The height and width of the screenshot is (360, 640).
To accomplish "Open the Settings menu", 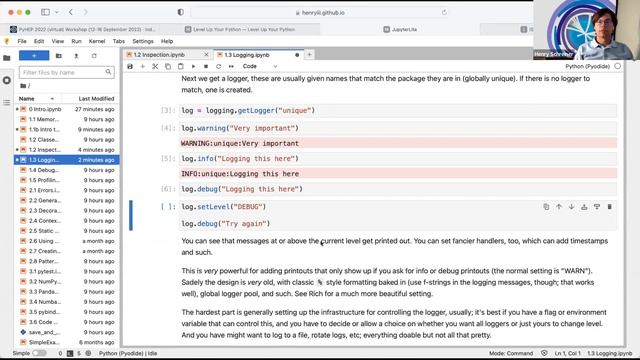I will coord(143,41).
